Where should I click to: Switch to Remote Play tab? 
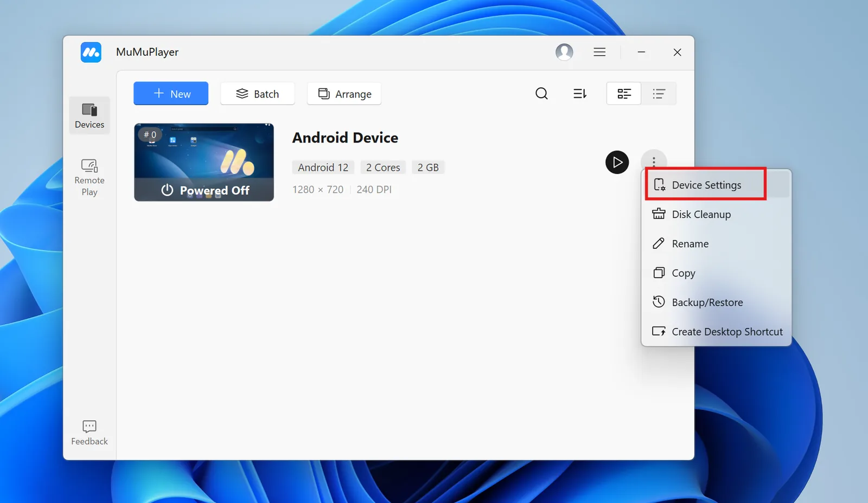(x=90, y=177)
